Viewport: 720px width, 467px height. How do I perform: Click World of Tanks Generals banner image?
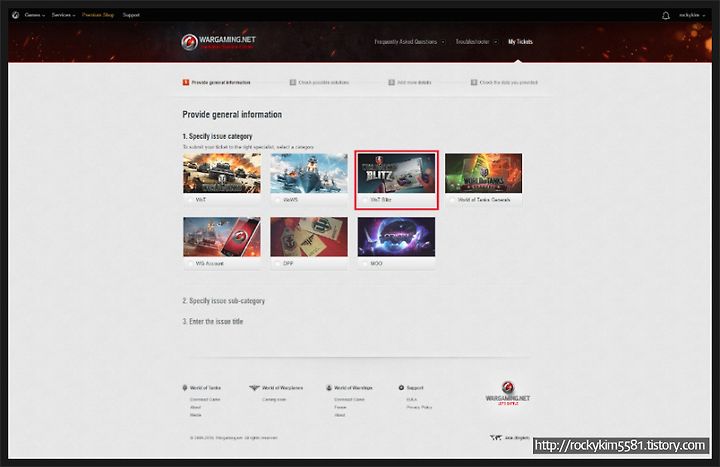[484, 173]
